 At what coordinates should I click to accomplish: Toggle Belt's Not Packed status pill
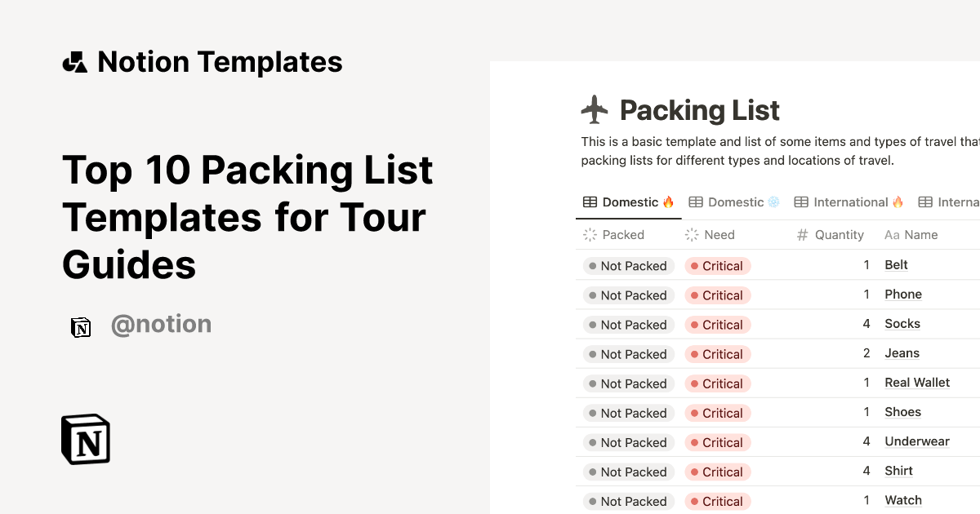[x=627, y=265]
